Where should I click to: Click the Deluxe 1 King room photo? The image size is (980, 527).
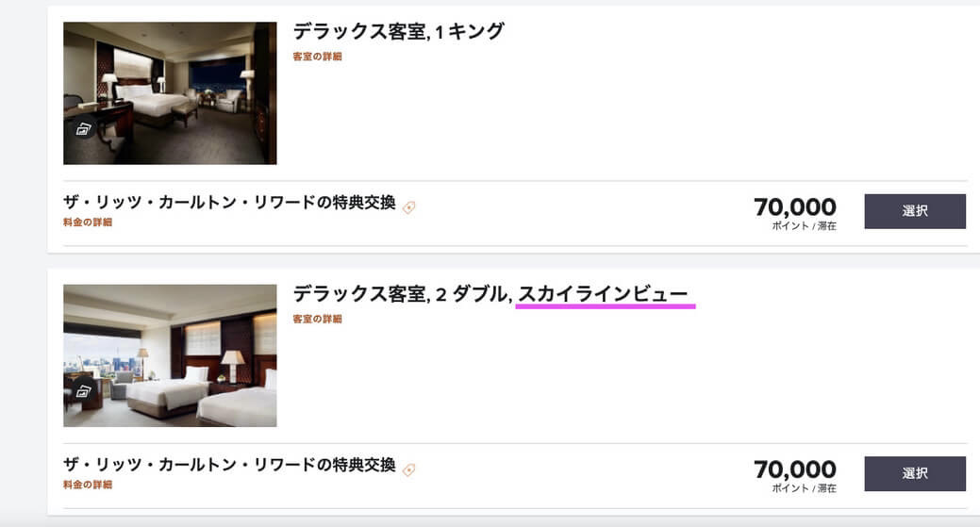tap(170, 93)
